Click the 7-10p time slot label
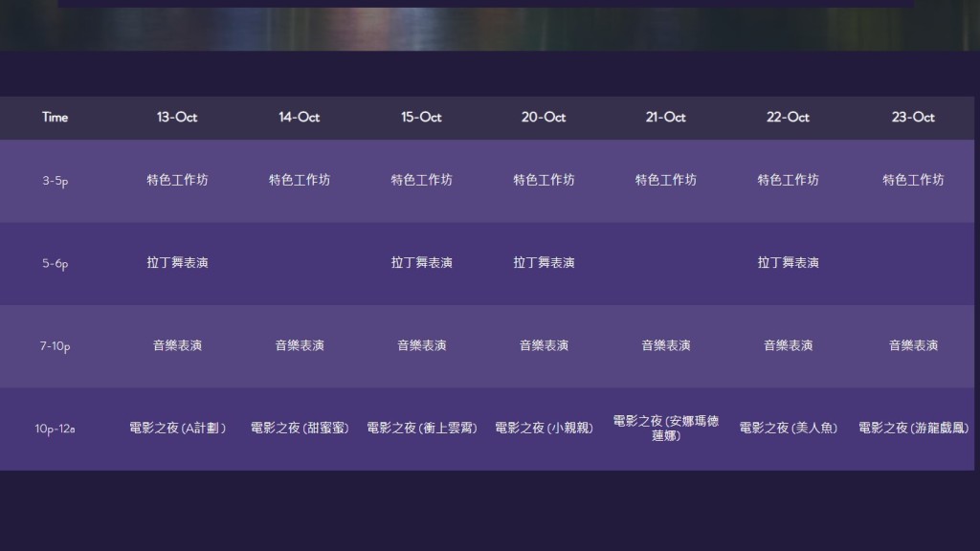The image size is (980, 551). coord(55,346)
